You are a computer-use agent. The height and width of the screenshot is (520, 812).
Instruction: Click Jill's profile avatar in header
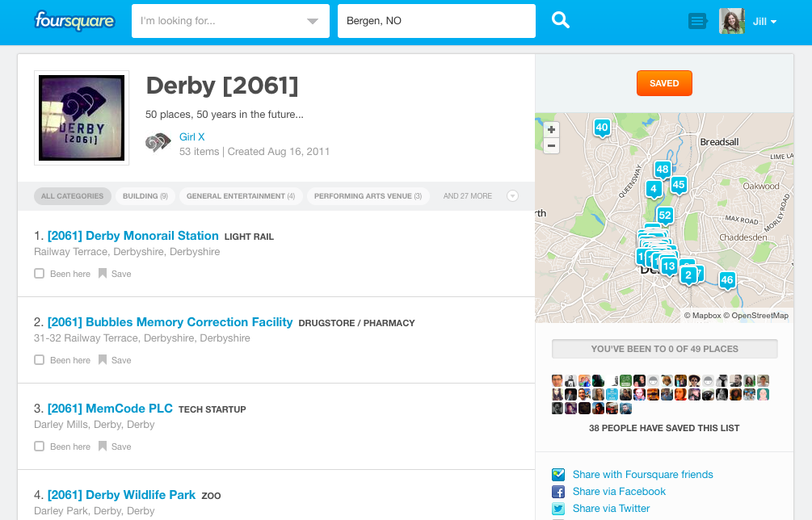(x=732, y=21)
